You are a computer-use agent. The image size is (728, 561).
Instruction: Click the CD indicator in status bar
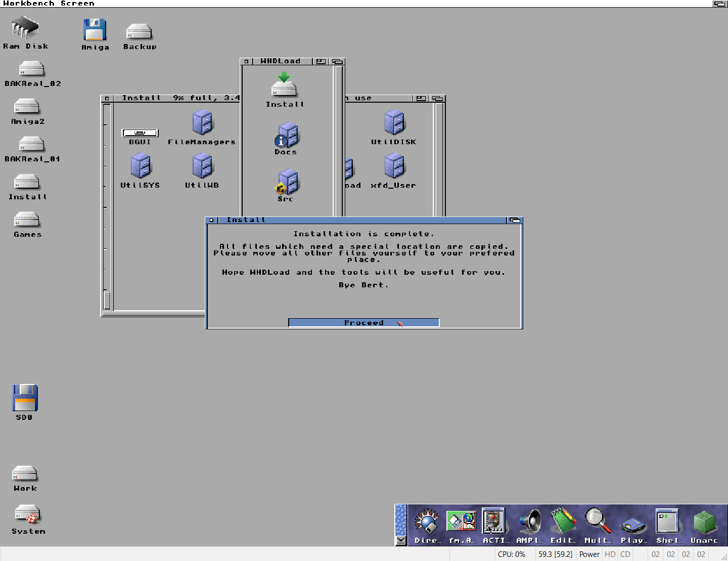pos(625,554)
